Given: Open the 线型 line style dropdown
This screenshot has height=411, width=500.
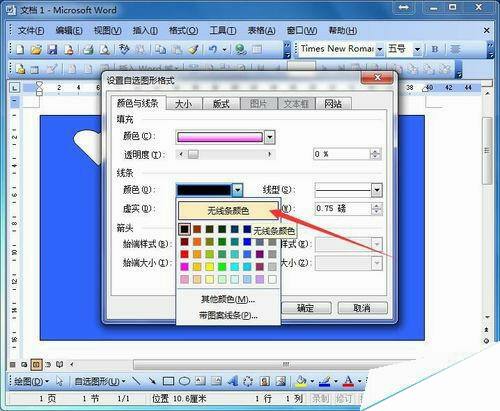Looking at the screenshot, I should click(x=377, y=190).
